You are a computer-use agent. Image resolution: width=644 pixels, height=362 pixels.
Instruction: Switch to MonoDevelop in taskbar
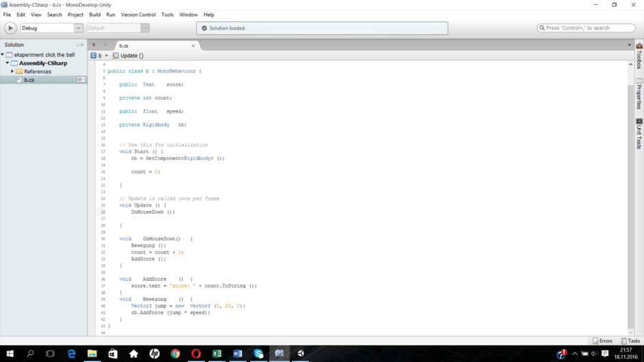click(x=280, y=353)
